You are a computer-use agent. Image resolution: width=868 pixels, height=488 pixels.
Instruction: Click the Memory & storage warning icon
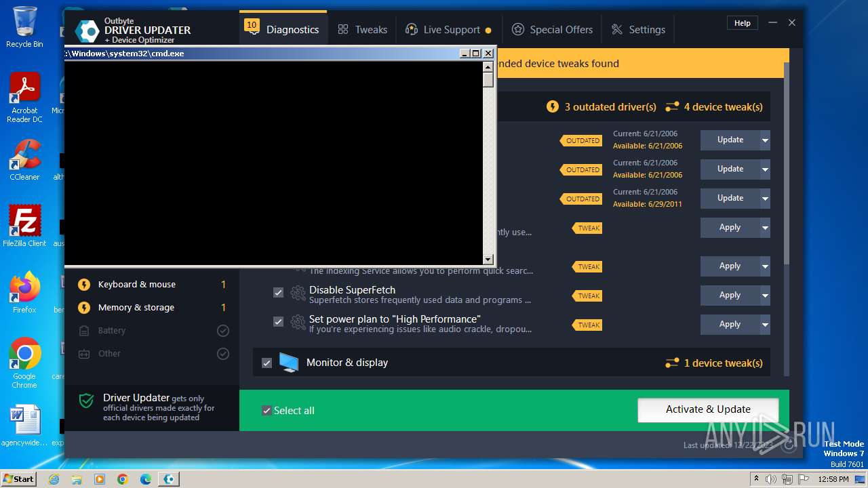84,308
